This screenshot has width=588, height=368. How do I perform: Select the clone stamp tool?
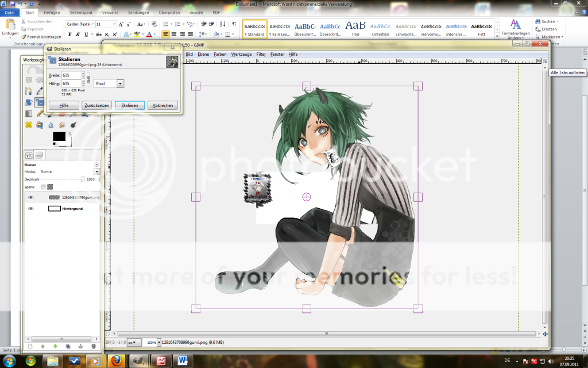tap(40, 125)
